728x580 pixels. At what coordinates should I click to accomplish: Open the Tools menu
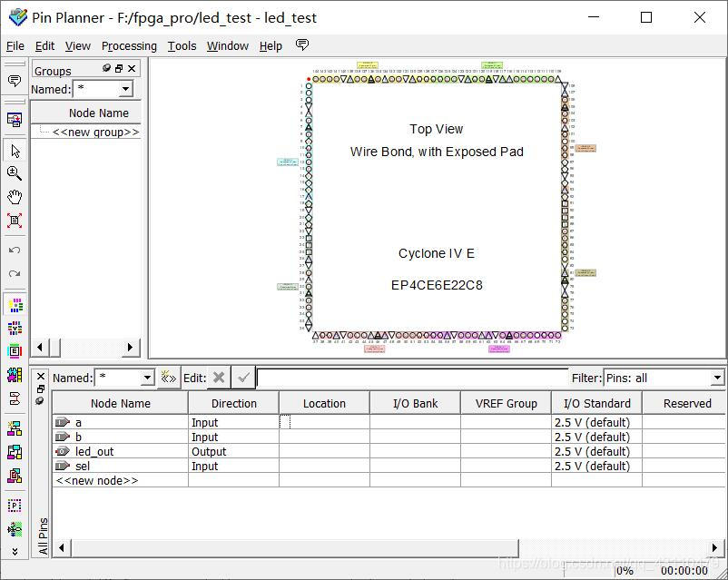click(x=182, y=46)
